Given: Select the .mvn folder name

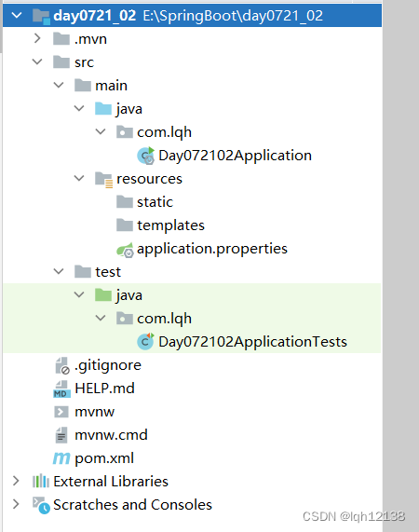Looking at the screenshot, I should [x=90, y=39].
